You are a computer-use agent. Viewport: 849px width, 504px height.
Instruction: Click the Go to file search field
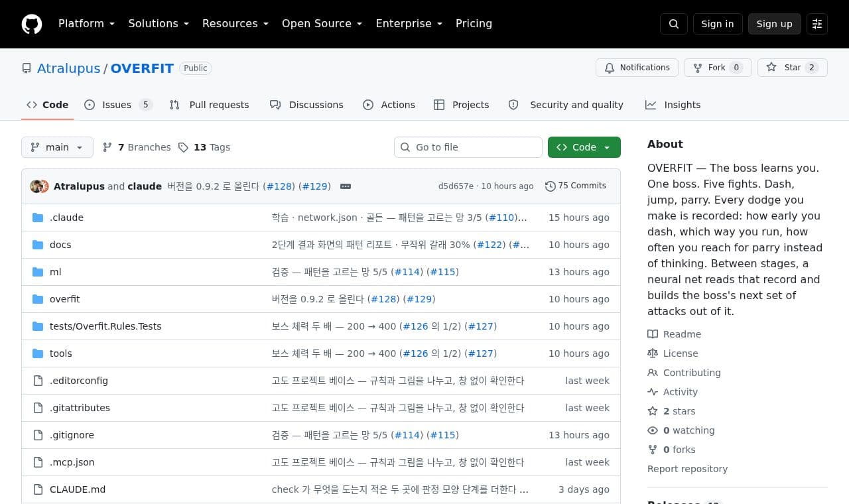pos(468,147)
